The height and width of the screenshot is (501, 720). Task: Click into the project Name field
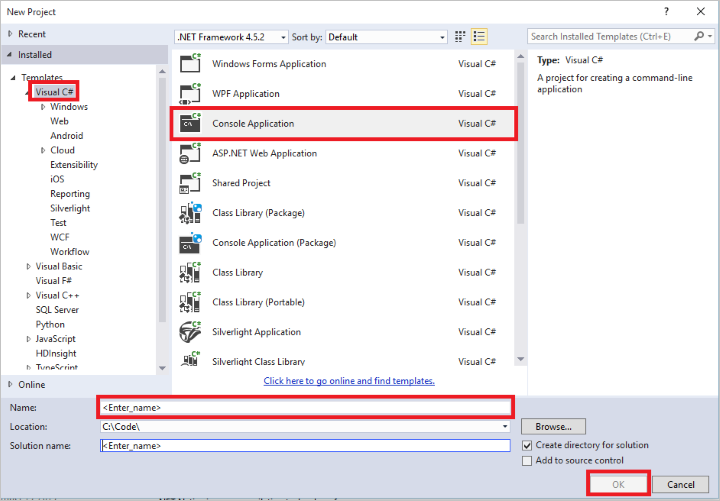coord(305,407)
